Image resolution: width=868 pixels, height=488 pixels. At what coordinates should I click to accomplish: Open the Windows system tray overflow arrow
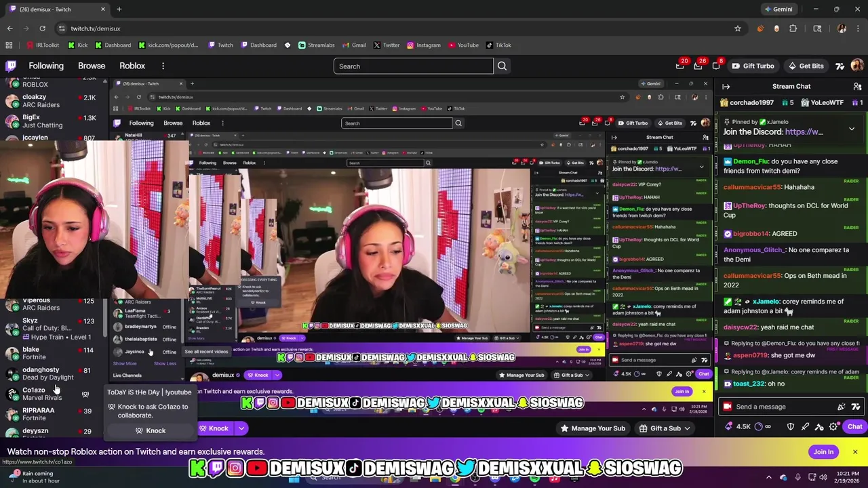coord(768,477)
